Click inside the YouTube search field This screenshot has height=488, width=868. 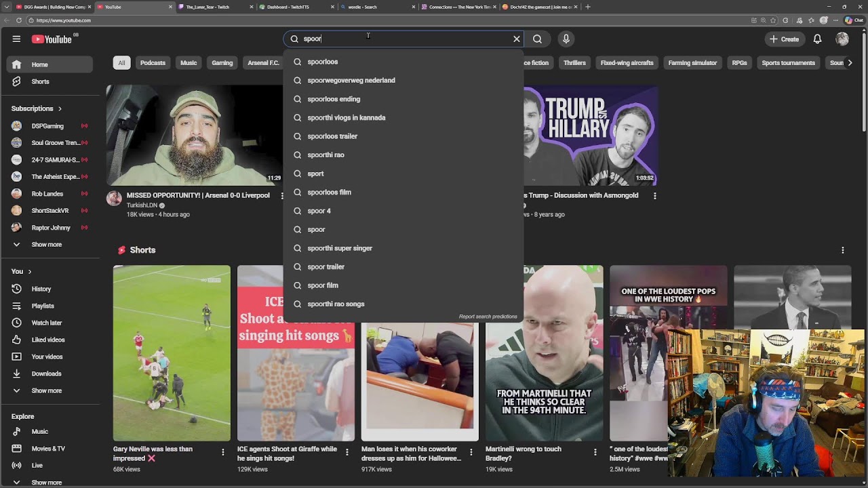[x=403, y=39]
